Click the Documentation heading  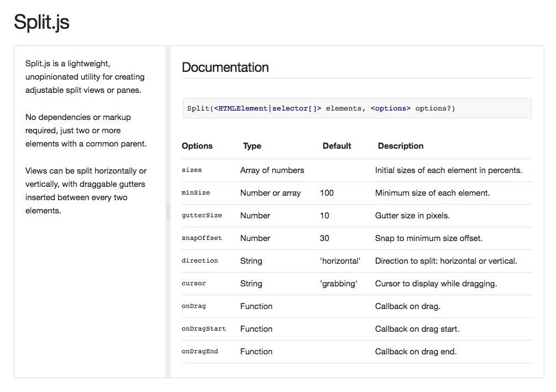click(225, 67)
